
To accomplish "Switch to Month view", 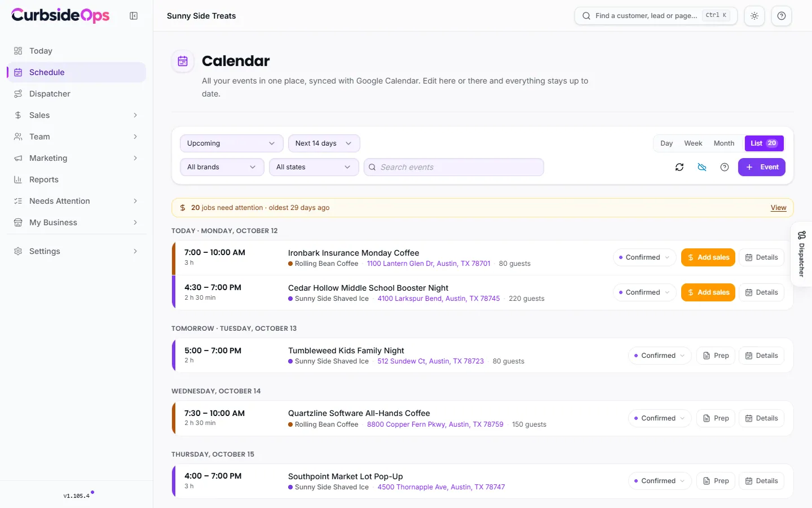I will coord(724,143).
